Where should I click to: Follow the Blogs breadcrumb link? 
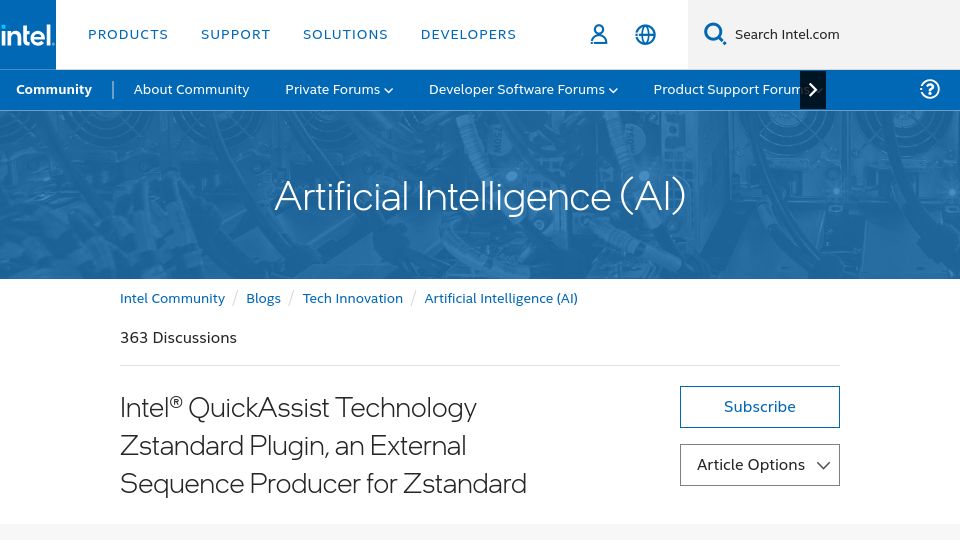coord(263,298)
